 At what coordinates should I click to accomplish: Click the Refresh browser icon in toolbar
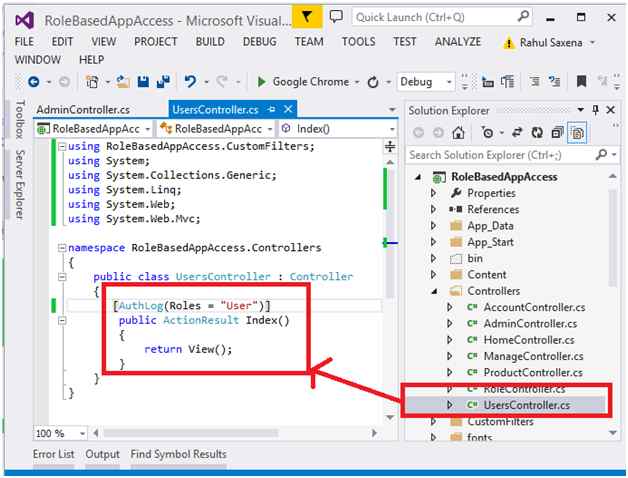point(373,83)
